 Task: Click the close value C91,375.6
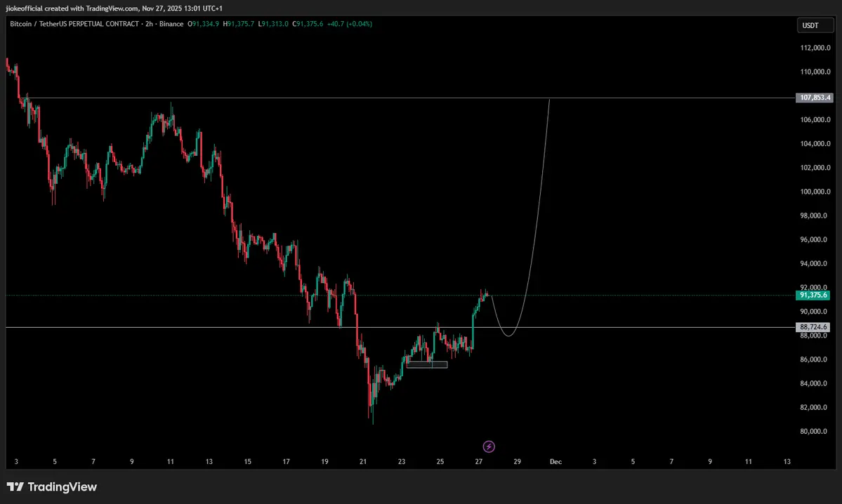308,24
